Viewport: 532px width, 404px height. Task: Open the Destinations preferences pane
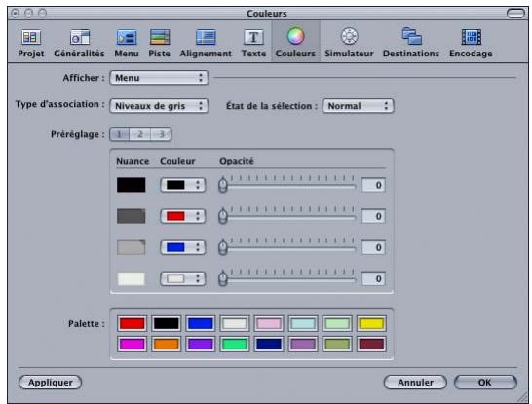[x=411, y=44]
